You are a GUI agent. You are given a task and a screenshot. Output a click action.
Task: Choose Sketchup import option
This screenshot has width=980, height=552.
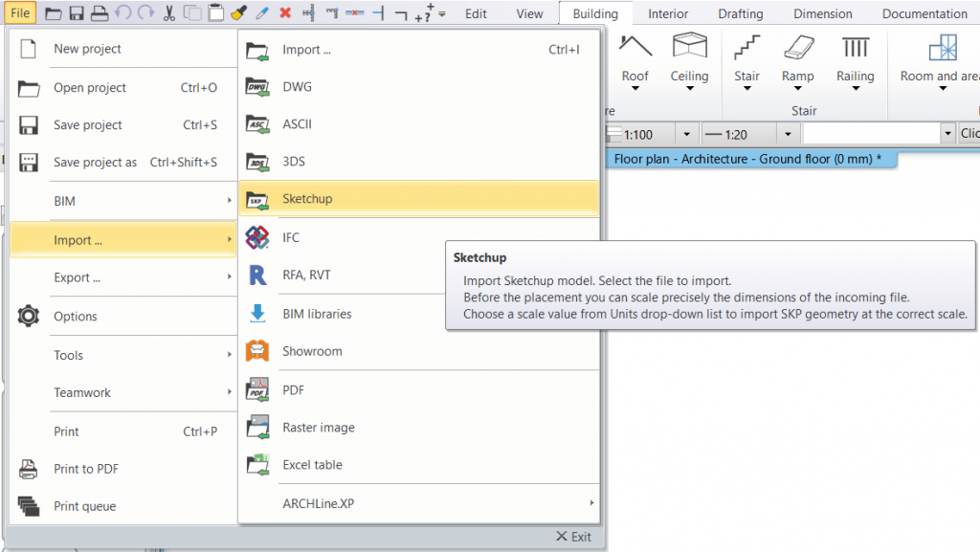point(419,199)
